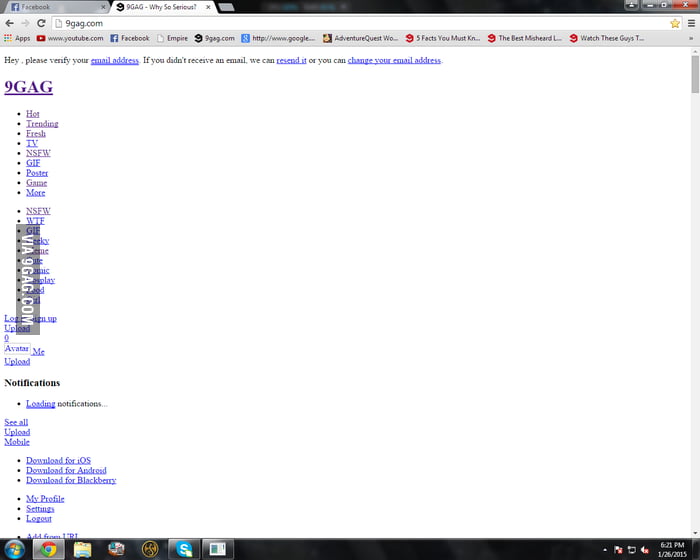Click Download for Blackberry
The height and width of the screenshot is (560, 700).
71,480
